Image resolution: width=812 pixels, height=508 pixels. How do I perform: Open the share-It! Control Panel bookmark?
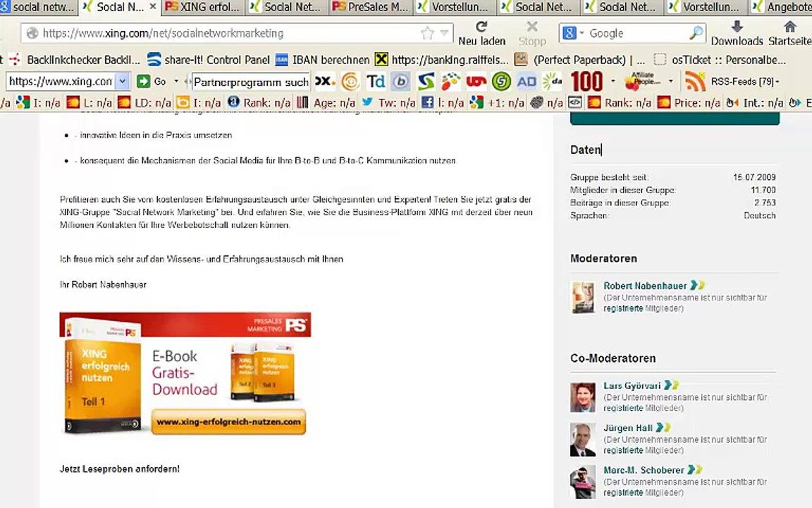(x=208, y=59)
